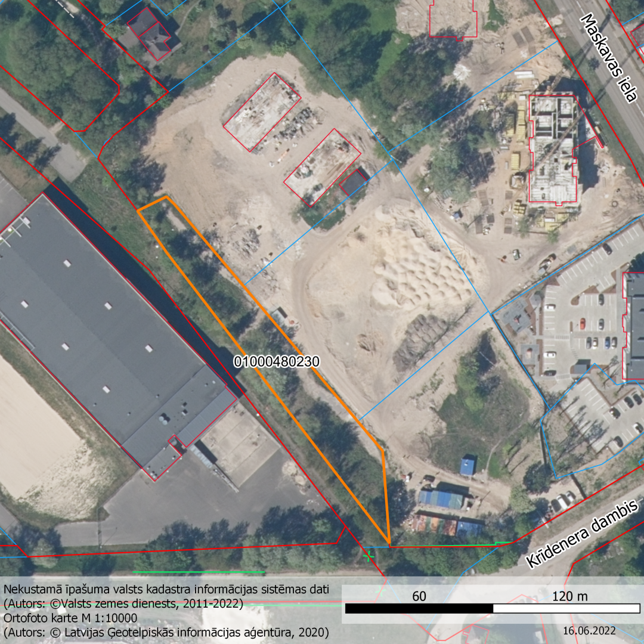Click the small blue container building

[x=468, y=466]
